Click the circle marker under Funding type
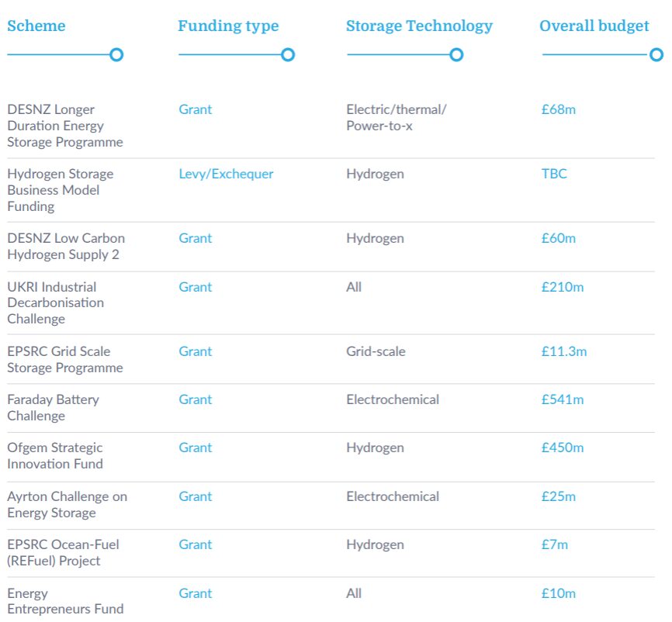The image size is (672, 622). coord(288,55)
